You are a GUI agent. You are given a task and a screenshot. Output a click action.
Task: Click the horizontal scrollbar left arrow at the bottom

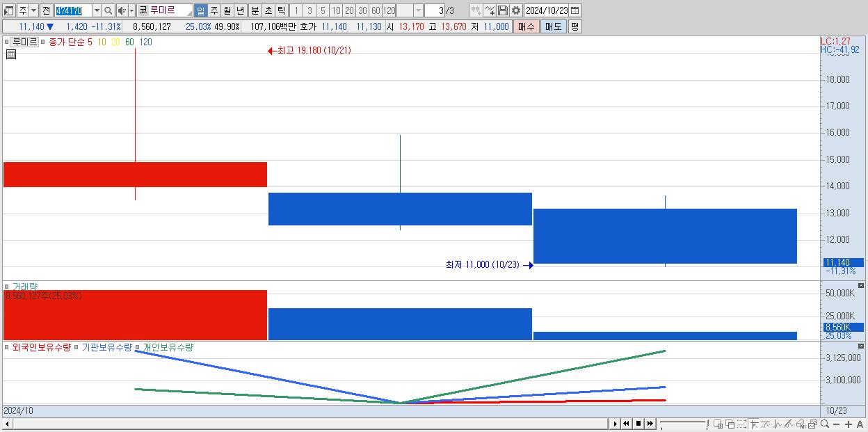pyautogui.click(x=7, y=424)
